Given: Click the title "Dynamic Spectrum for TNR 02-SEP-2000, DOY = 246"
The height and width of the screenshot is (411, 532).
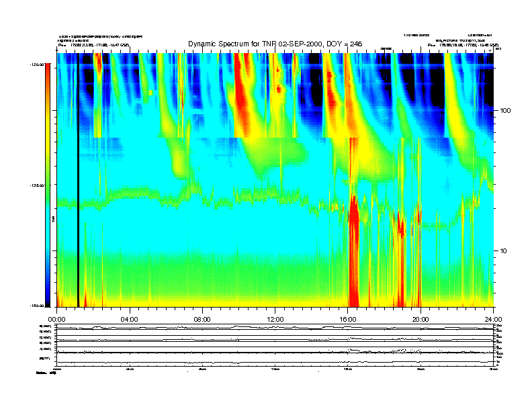Looking at the screenshot, I should pos(275,44).
